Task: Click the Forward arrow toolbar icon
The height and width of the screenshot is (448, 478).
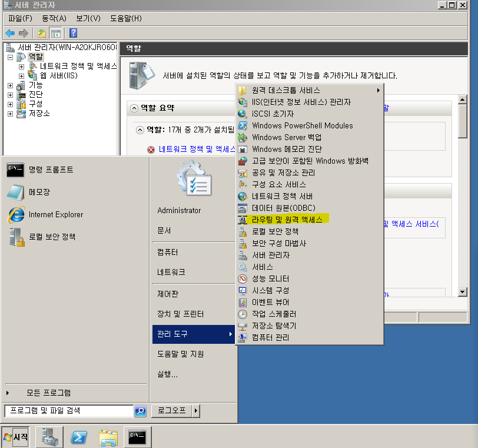Action: point(24,33)
